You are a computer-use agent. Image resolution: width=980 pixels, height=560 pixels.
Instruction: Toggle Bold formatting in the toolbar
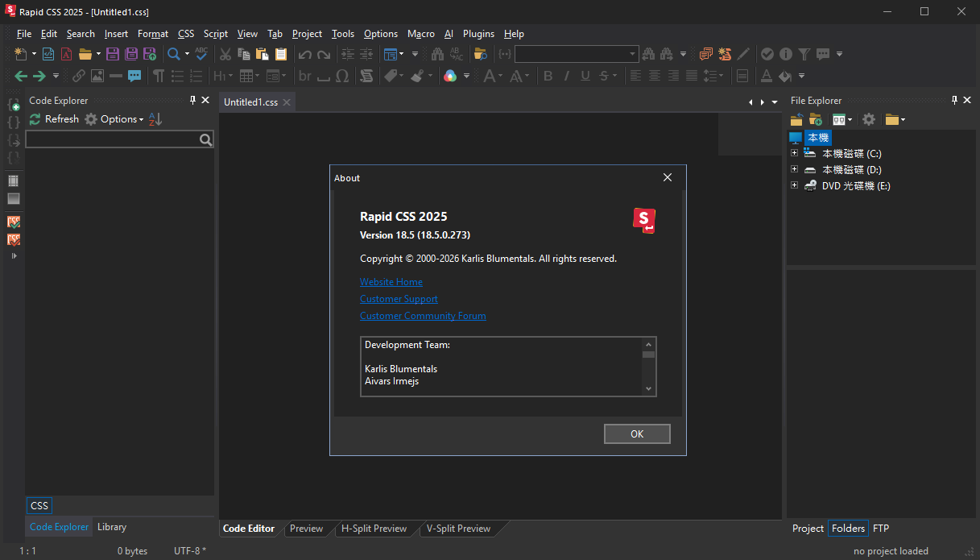[548, 76]
